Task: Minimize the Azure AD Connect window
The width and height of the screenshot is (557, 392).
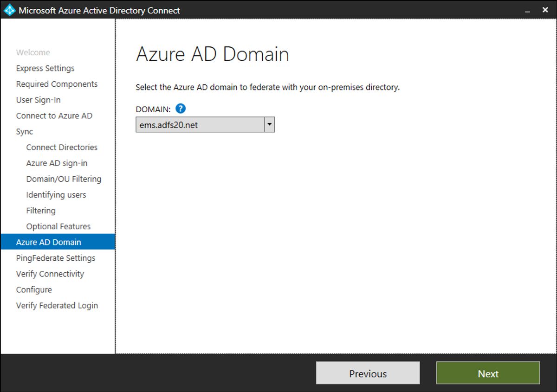Action: [x=527, y=10]
